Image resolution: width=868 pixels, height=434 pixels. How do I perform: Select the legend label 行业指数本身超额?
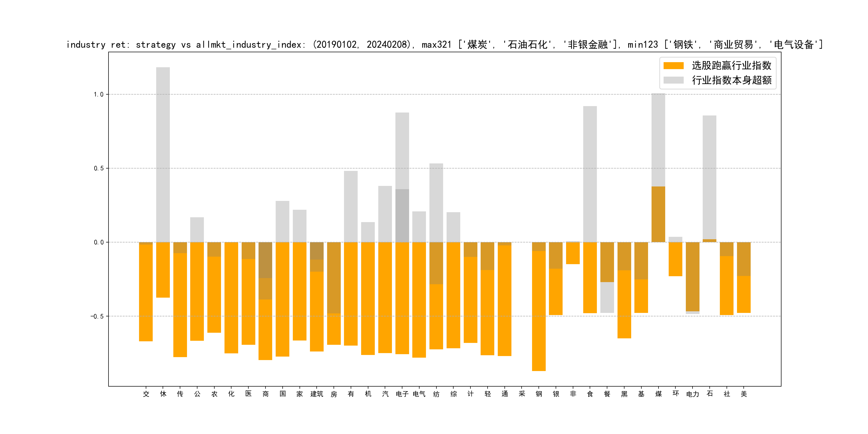click(732, 80)
